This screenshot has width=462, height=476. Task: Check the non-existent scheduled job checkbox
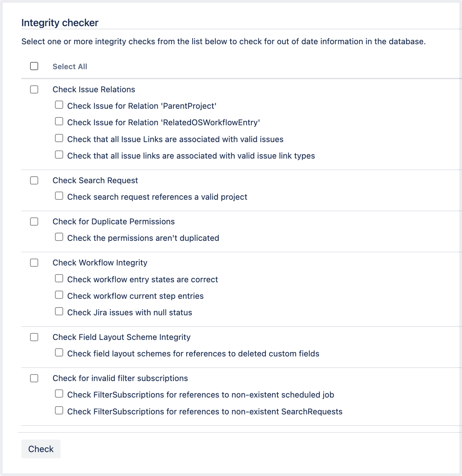[x=59, y=394]
